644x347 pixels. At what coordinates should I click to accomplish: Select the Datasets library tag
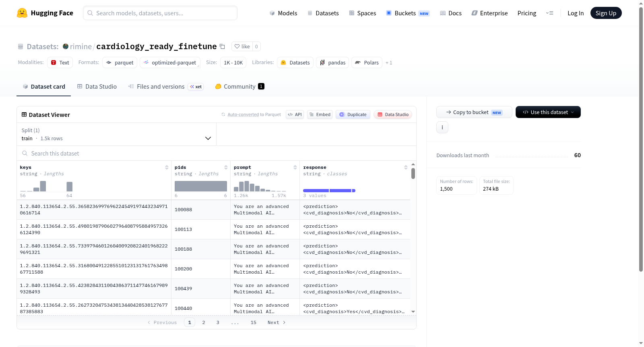pyautogui.click(x=295, y=62)
